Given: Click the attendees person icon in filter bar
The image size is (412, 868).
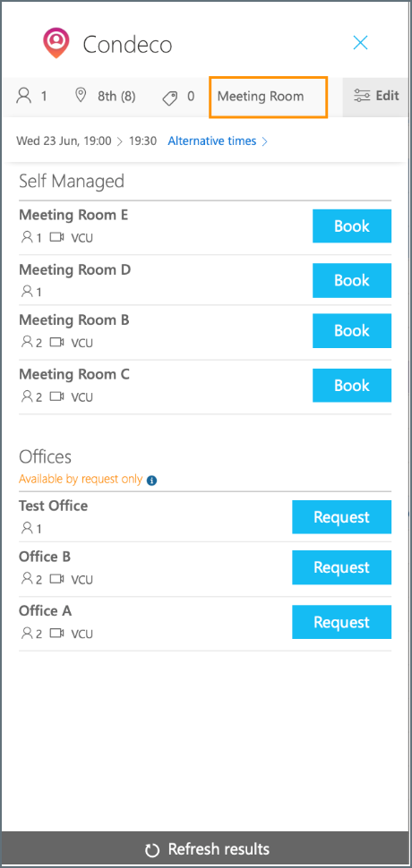Looking at the screenshot, I should [x=24, y=97].
